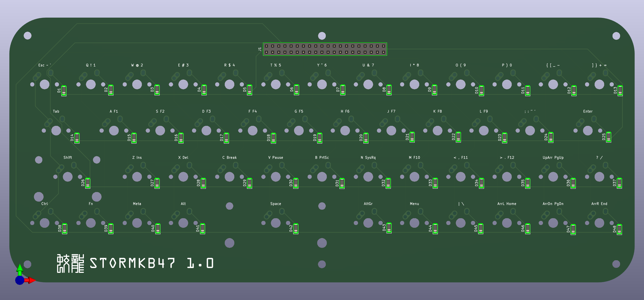Select diode D1 beside Esc key

[64, 91]
